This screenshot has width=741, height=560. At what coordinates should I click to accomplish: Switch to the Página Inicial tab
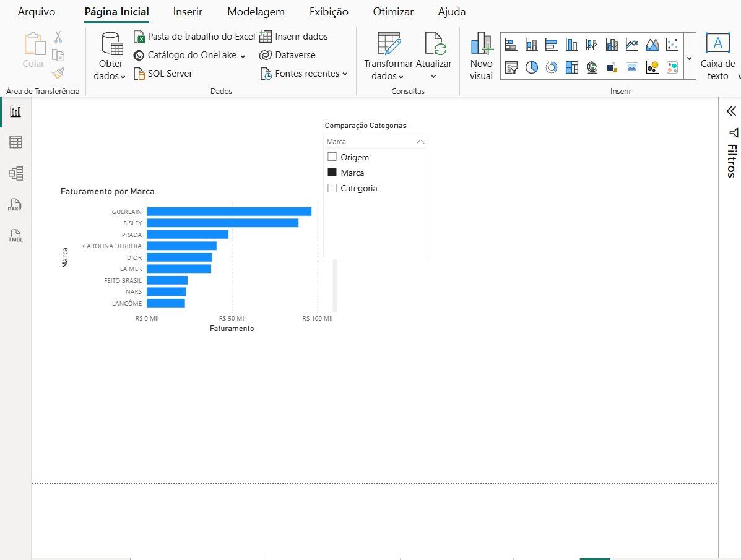(x=117, y=12)
